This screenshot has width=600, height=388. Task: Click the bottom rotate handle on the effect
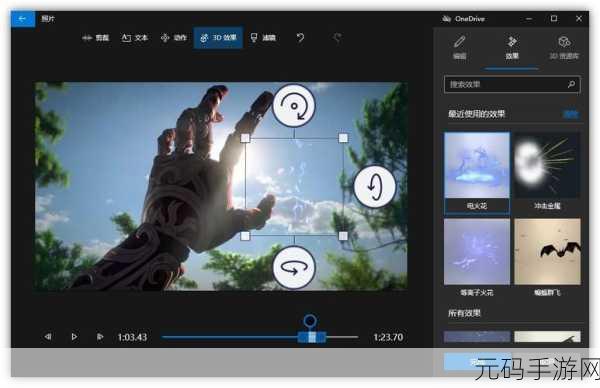(294, 267)
